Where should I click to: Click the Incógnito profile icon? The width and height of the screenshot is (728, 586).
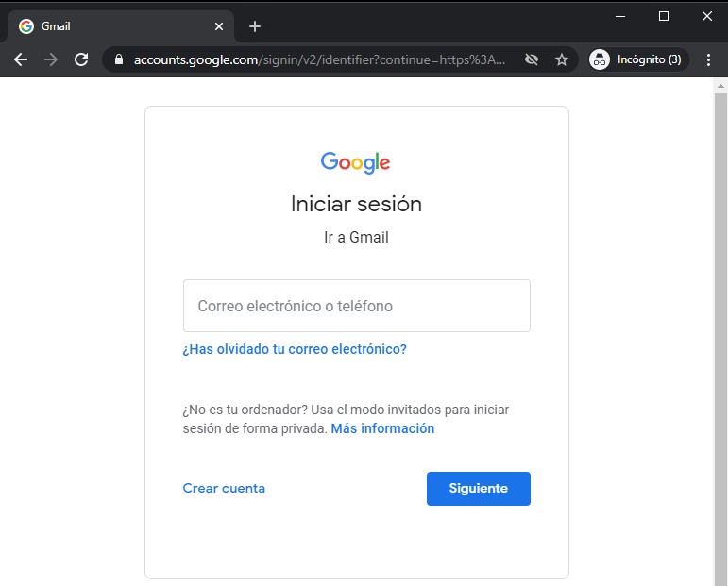coord(600,59)
